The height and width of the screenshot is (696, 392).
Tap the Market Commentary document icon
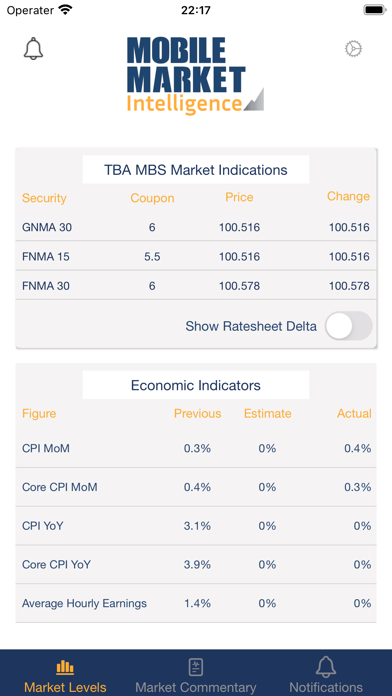pyautogui.click(x=196, y=667)
